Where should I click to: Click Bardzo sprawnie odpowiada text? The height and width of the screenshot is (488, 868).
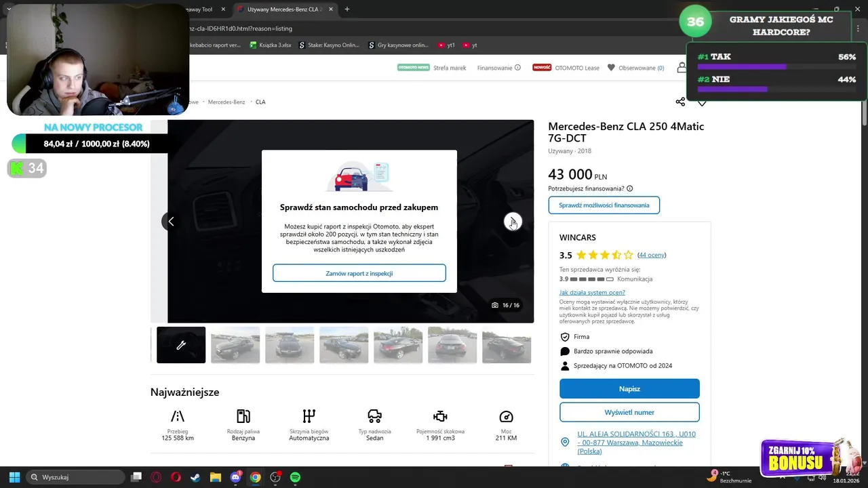613,351
